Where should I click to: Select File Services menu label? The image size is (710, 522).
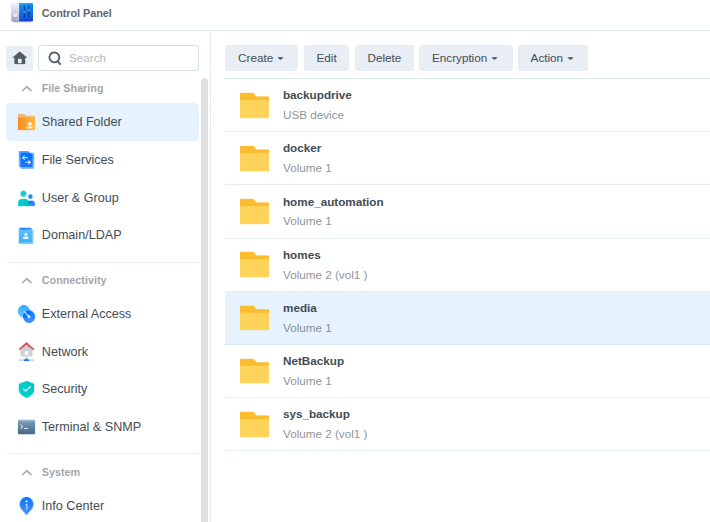(x=77, y=160)
